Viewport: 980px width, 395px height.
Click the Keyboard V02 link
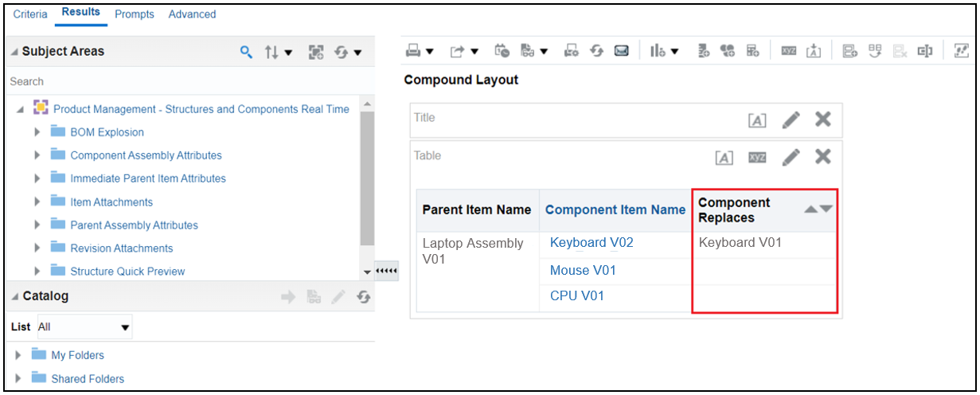point(592,243)
